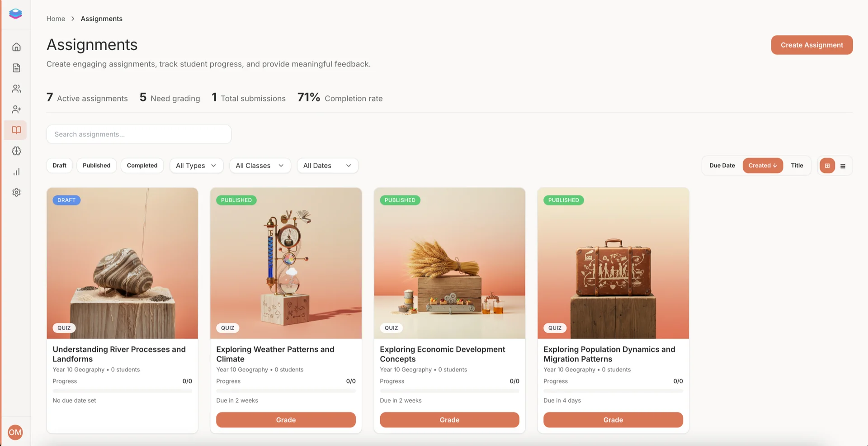868x446 pixels.
Task: Expand the All Classes dropdown
Action: (x=260, y=166)
